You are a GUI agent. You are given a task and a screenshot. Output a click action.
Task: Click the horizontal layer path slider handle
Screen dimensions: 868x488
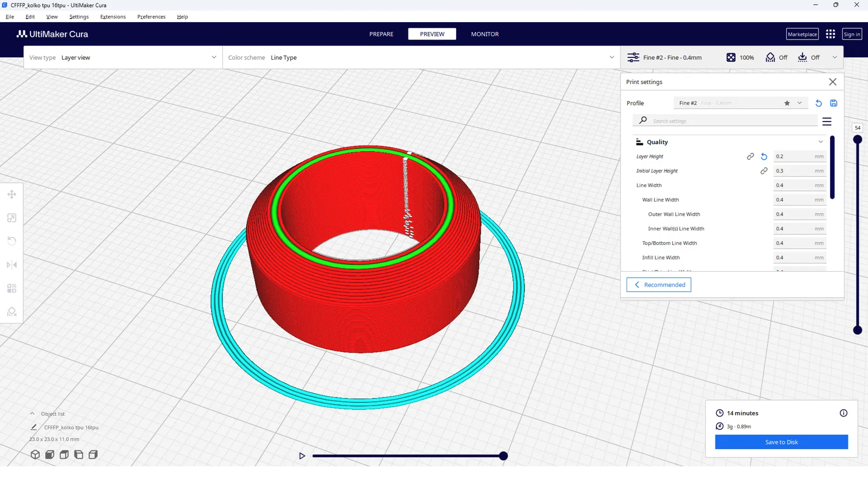[503, 456]
